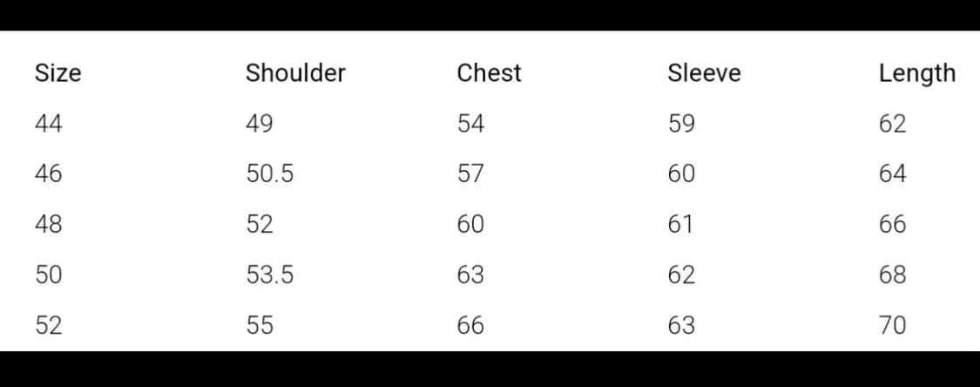Select size 48 in the Size column
Image resolution: width=980 pixels, height=387 pixels.
pyautogui.click(x=48, y=225)
